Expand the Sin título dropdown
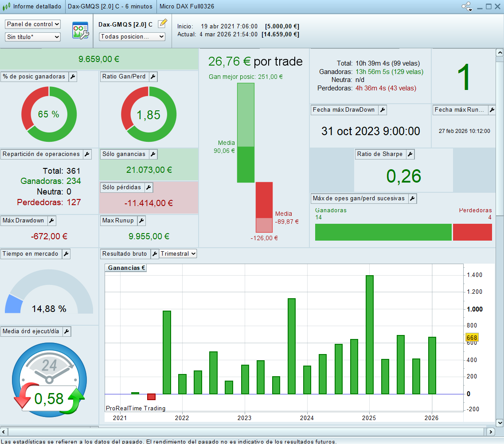This screenshot has height=444, width=504. coord(33,37)
